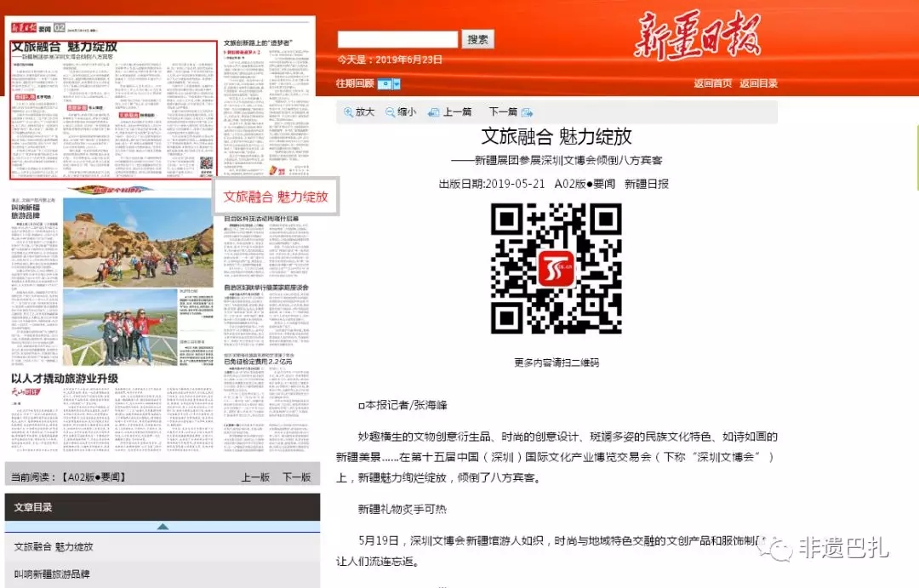919x588 pixels.
Task: Click the 出版日期 2019-05-21 info line
Action: tap(554, 184)
